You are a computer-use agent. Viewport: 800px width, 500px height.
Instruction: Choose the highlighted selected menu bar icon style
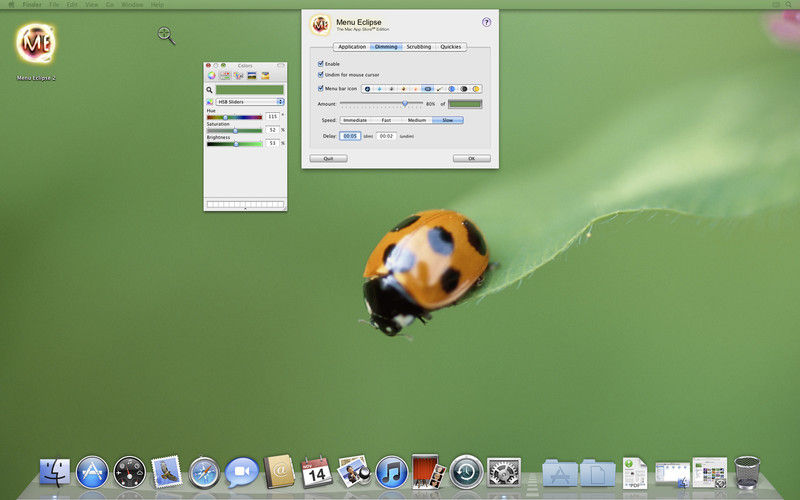428,89
